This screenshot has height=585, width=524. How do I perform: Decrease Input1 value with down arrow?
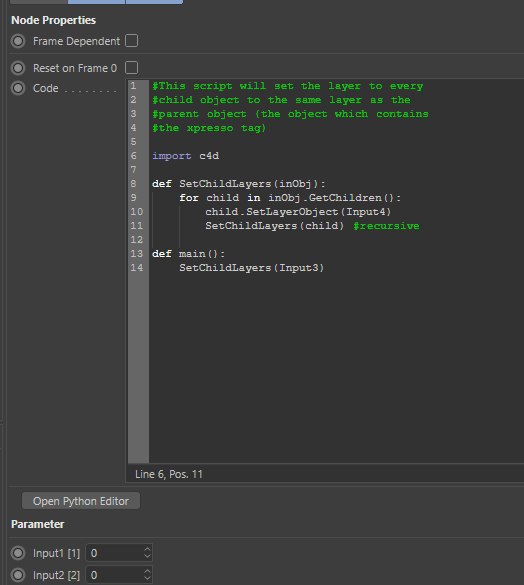tap(147, 556)
